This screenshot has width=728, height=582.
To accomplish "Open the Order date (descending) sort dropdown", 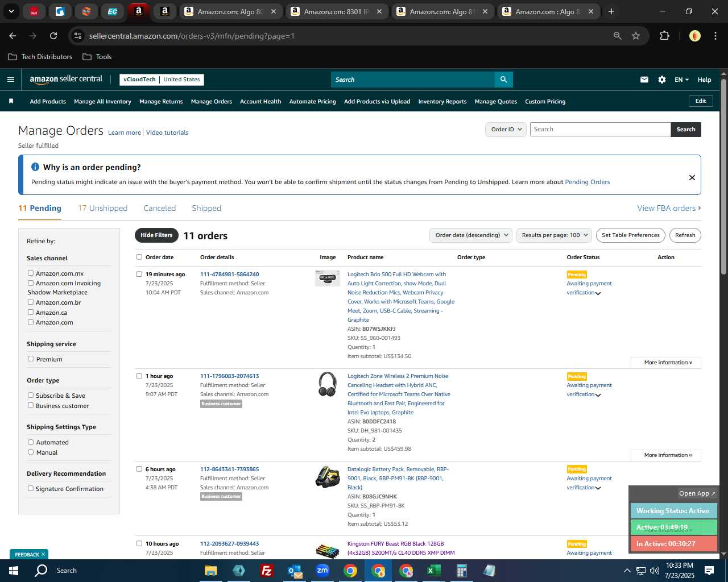I will point(471,235).
